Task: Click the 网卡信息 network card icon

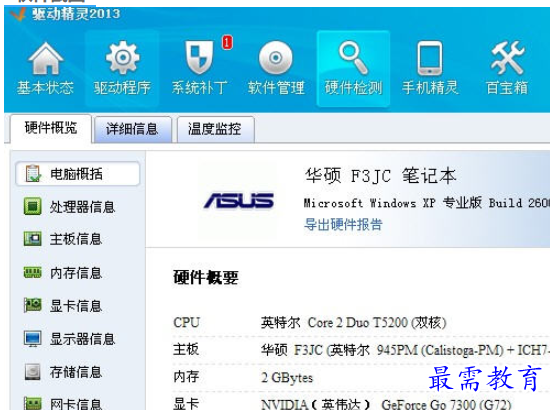Action: pyautogui.click(x=33, y=403)
